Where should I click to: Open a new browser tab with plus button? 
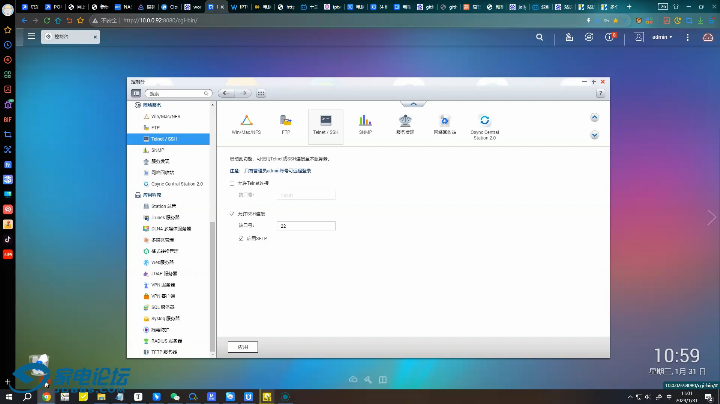tap(629, 7)
